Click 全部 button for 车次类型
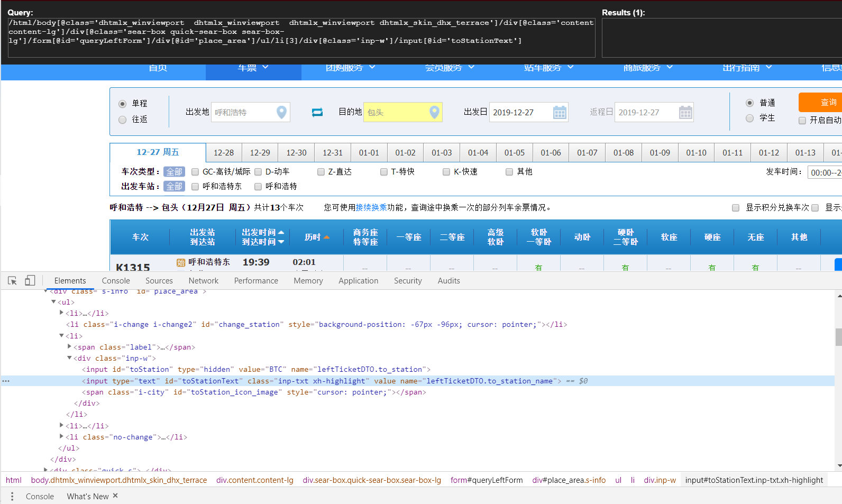The width and height of the screenshot is (842, 504). coord(175,172)
